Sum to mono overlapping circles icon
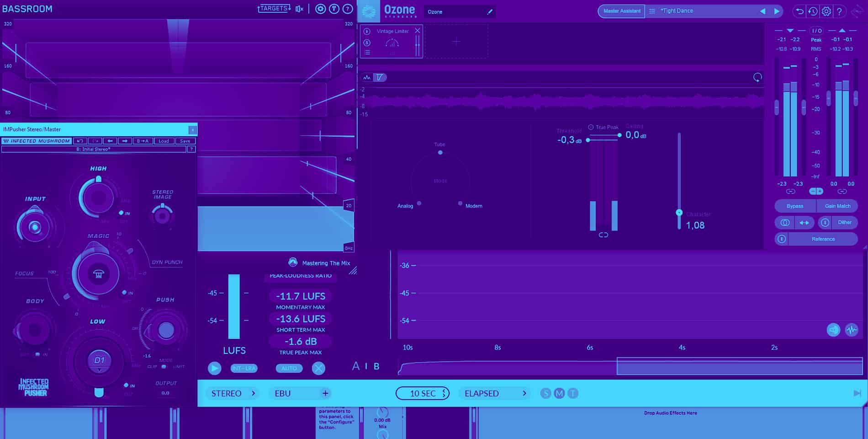 coord(785,223)
